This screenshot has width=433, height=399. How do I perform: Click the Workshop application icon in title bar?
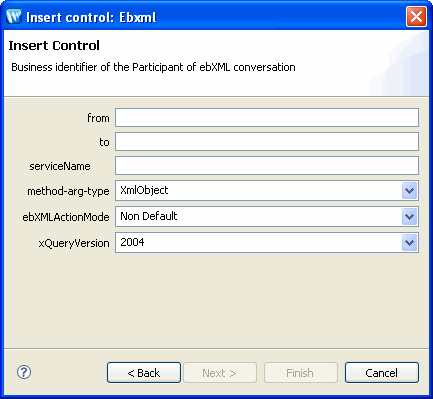click(14, 17)
